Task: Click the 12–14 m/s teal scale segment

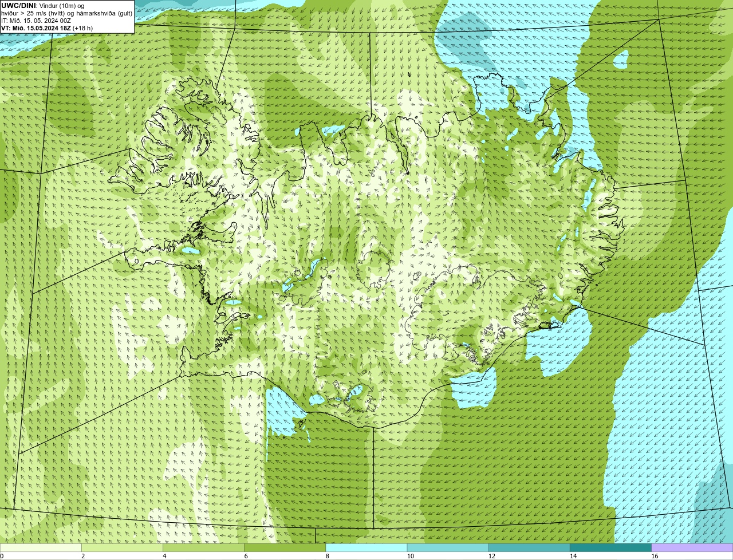Action: pos(529,547)
